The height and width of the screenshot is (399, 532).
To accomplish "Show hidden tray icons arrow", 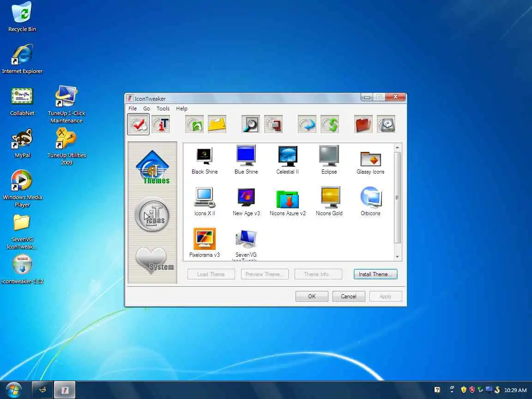I will (x=452, y=390).
